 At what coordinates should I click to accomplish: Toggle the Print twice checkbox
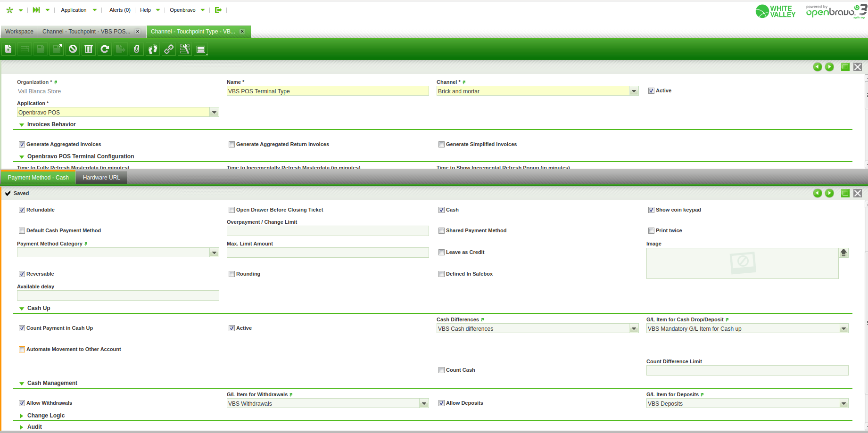(651, 231)
